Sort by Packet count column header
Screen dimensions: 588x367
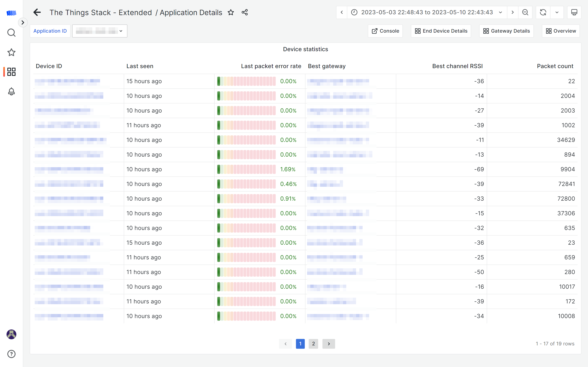point(555,66)
